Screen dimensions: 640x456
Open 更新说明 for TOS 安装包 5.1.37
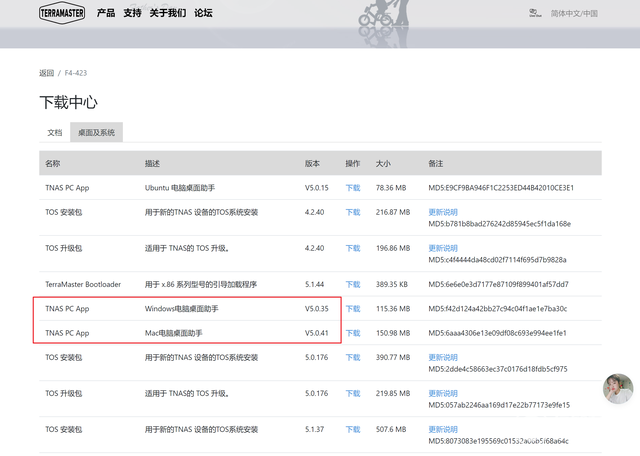pyautogui.click(x=443, y=429)
